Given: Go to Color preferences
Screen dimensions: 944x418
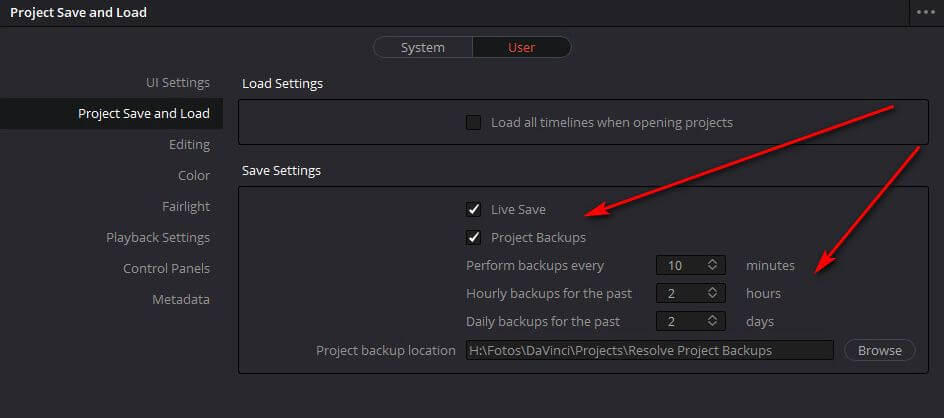Looking at the screenshot, I should (x=194, y=175).
